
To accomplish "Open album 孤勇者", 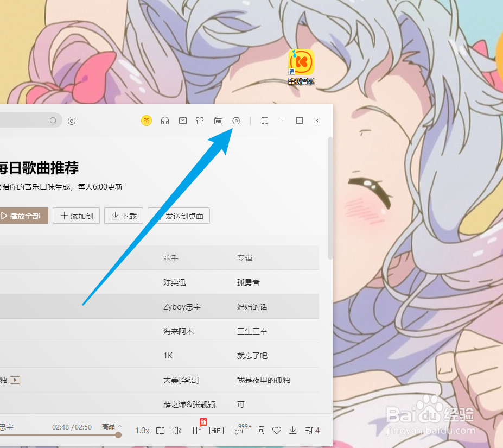I will (x=249, y=282).
